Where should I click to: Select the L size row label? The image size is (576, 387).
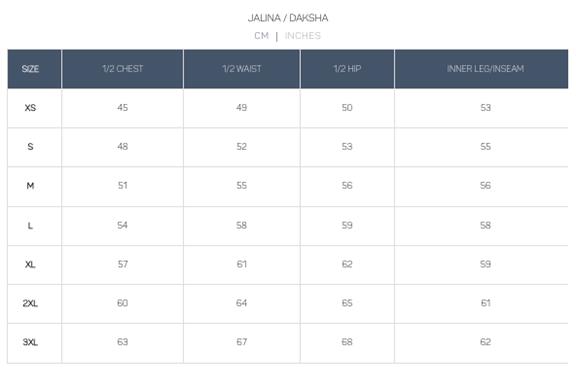tap(30, 226)
